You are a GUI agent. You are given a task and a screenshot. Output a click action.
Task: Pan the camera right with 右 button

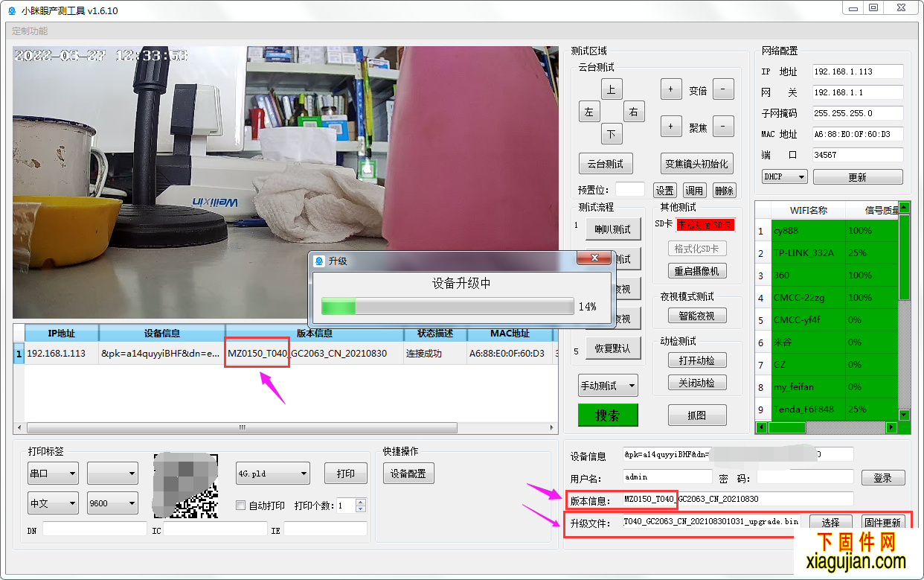(x=634, y=112)
